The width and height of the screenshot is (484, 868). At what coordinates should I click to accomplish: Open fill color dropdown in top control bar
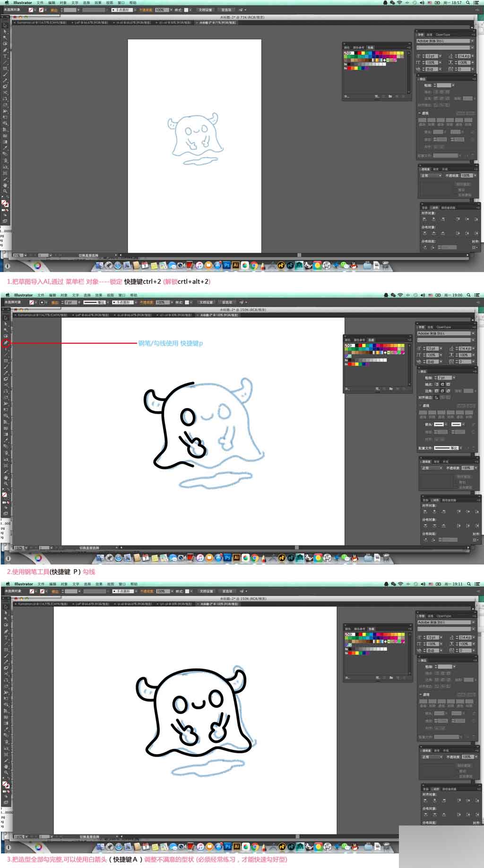point(35,10)
